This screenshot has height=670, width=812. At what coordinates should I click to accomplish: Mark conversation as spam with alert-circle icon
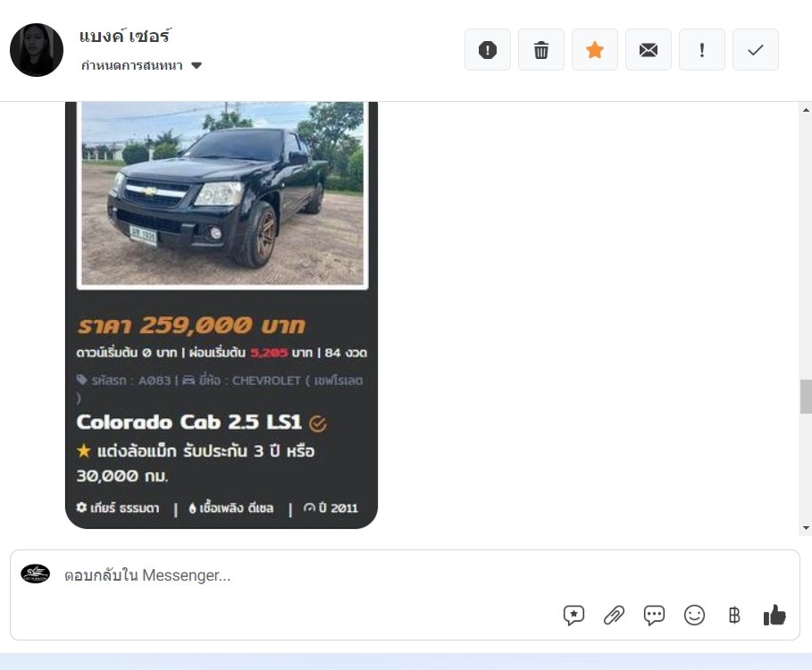[488, 50]
